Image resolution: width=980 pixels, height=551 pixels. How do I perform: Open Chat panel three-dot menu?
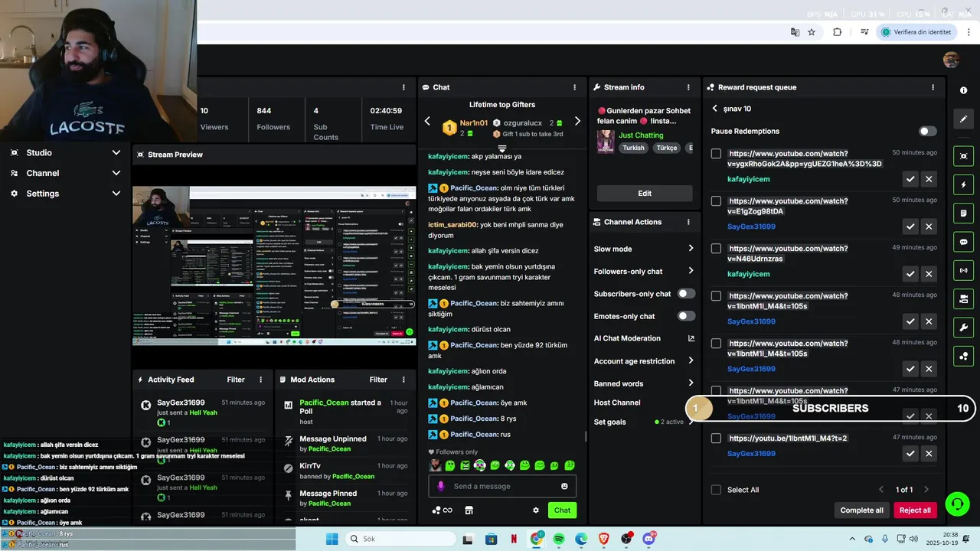pyautogui.click(x=575, y=87)
